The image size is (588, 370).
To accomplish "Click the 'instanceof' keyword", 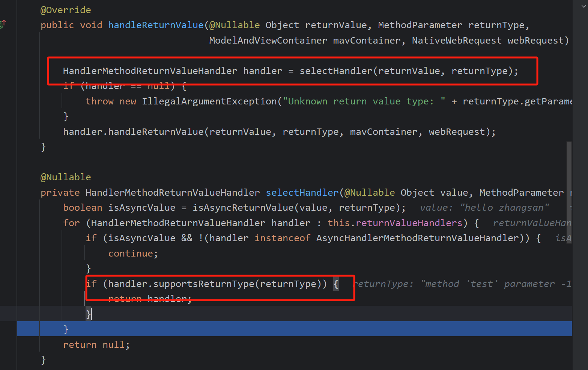I will (283, 238).
